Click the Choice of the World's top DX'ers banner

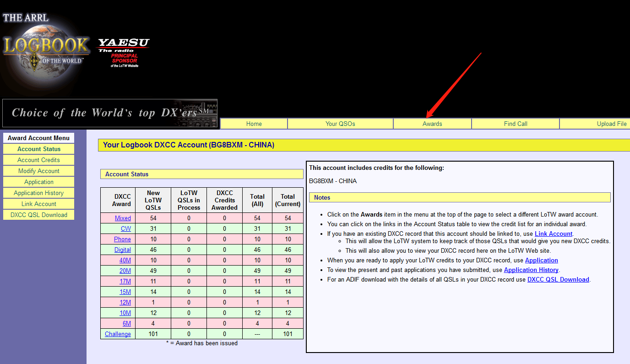tap(110, 113)
